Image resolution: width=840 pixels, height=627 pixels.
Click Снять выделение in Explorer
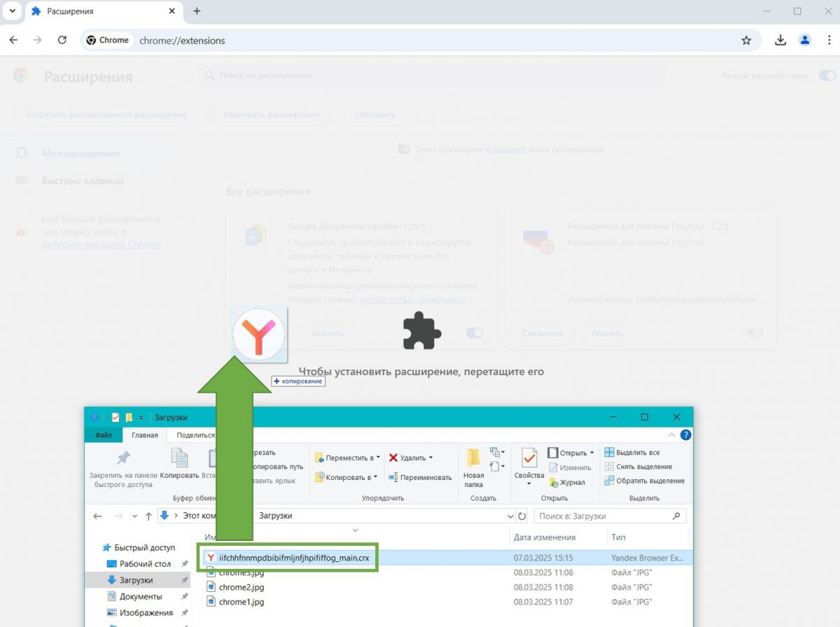pos(638,467)
